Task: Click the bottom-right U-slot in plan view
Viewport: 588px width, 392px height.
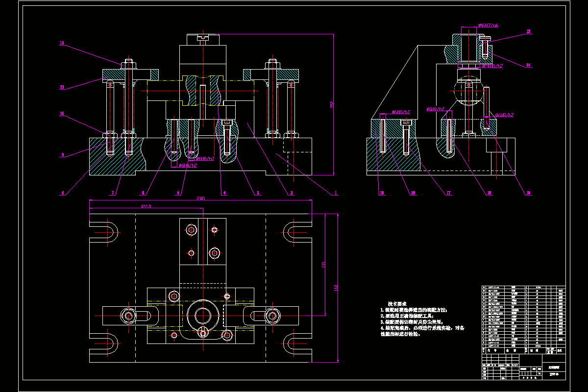Action: pyautogui.click(x=297, y=344)
